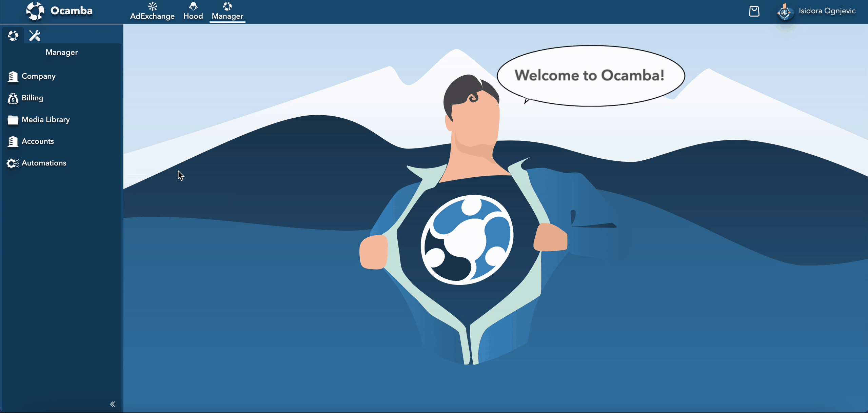This screenshot has height=413, width=868.
Task: Click the Manager sidebar heading
Action: coord(62,52)
